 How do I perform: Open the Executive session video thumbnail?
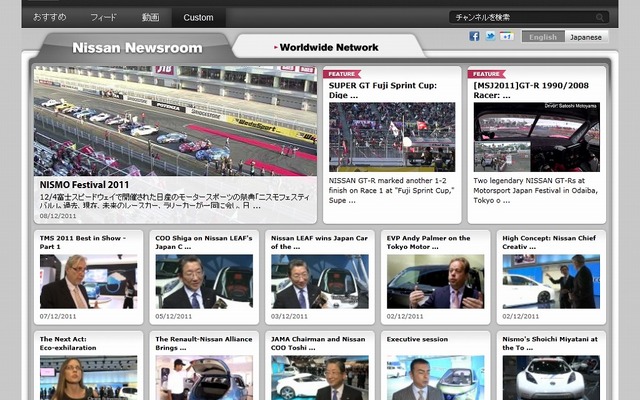(x=436, y=378)
